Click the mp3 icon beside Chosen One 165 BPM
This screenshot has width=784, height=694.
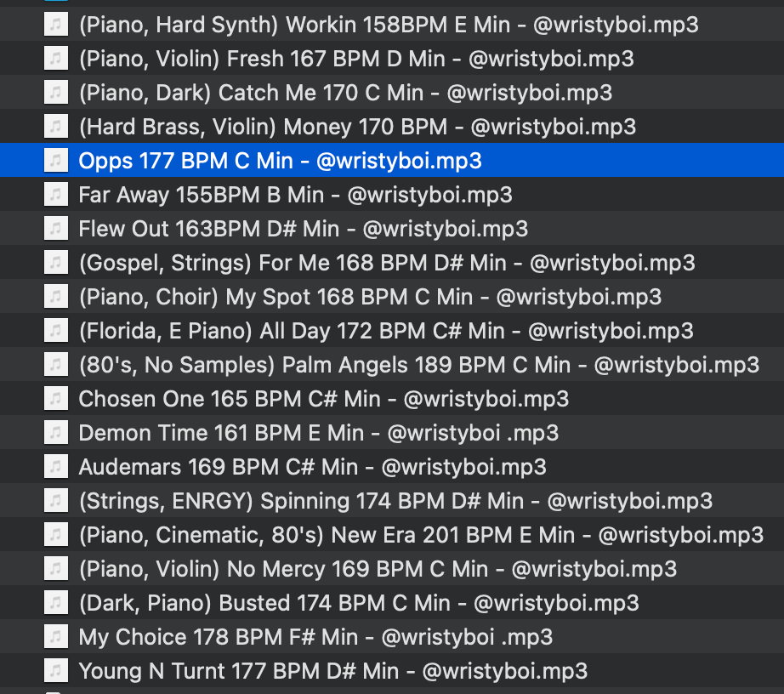point(55,399)
